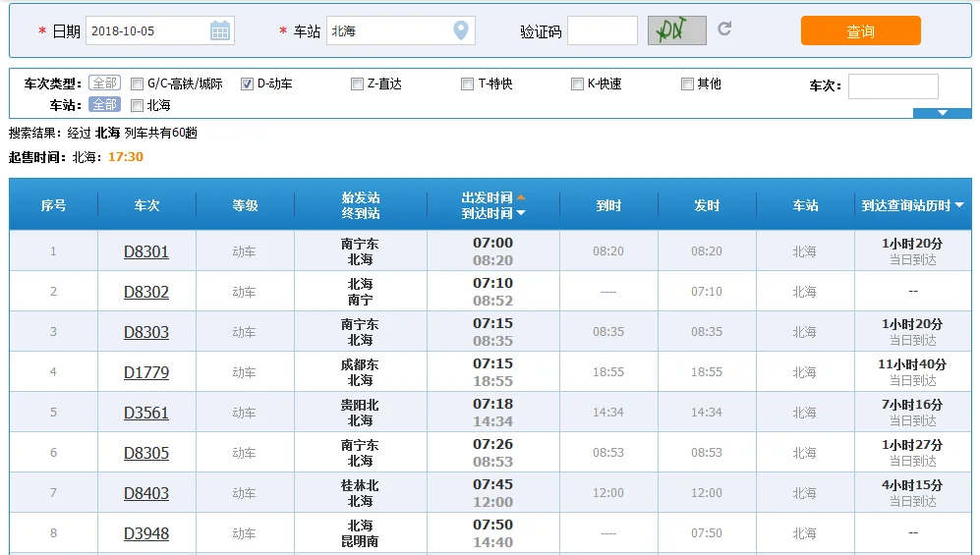Click the 14:34 发时 cell for D3561
This screenshot has width=980, height=555.
[707, 413]
